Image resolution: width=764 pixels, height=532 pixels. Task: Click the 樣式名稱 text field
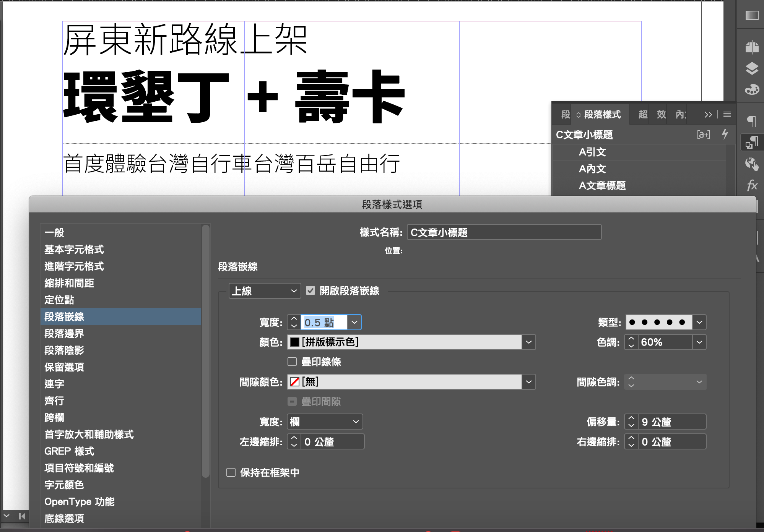point(504,232)
